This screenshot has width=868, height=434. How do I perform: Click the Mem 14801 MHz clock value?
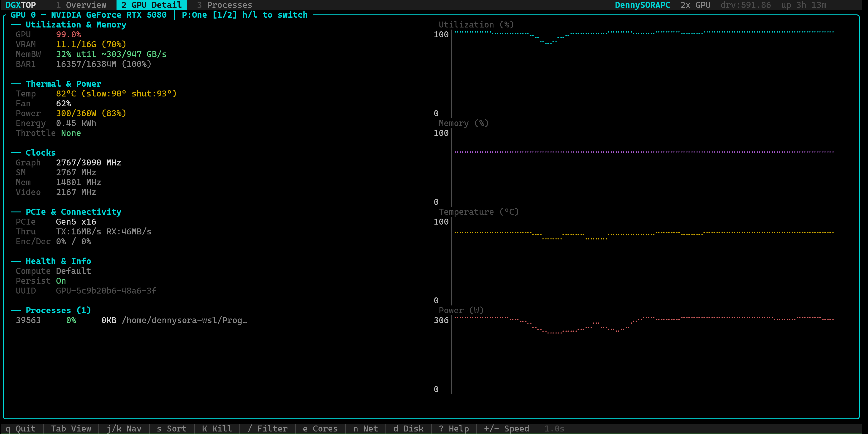pyautogui.click(x=79, y=182)
